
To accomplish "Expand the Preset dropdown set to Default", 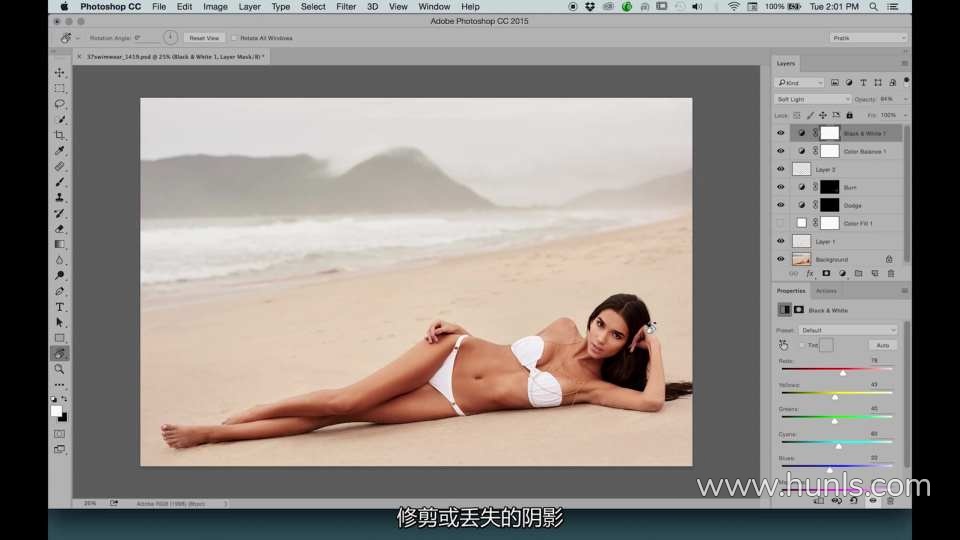I will click(849, 330).
